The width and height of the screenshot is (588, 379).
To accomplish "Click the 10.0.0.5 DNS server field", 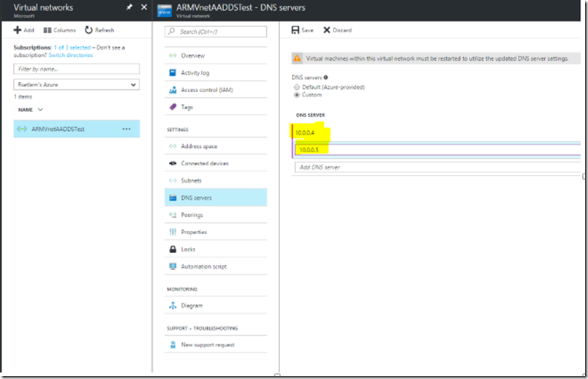I will (437, 150).
